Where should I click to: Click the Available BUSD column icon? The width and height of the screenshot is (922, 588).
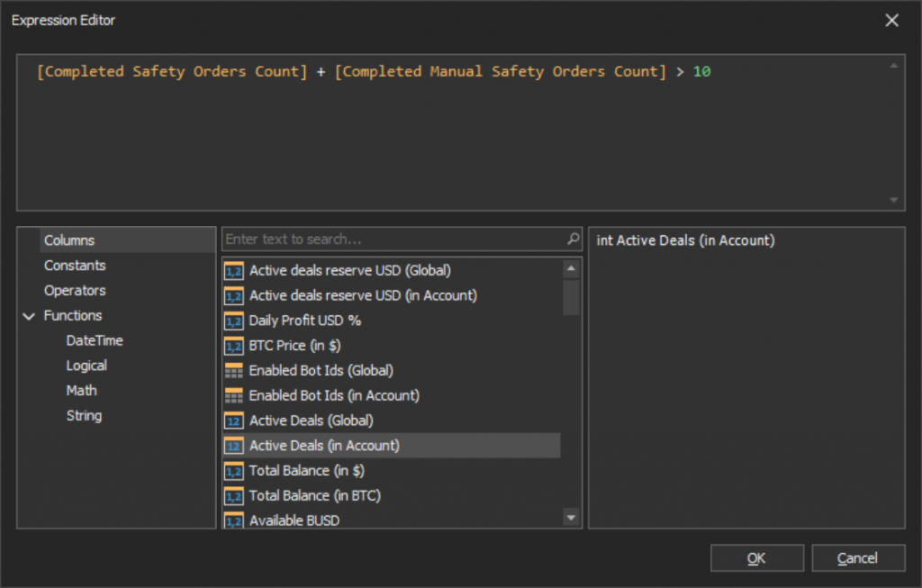233,520
